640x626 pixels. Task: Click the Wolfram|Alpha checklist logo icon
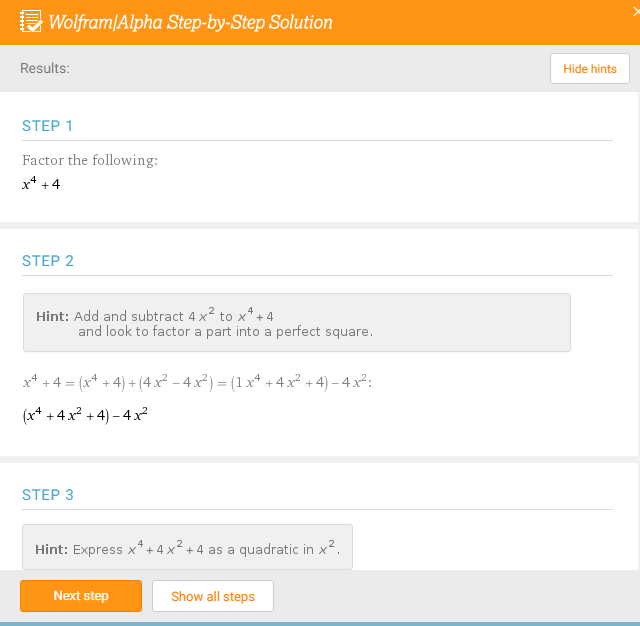[30, 21]
